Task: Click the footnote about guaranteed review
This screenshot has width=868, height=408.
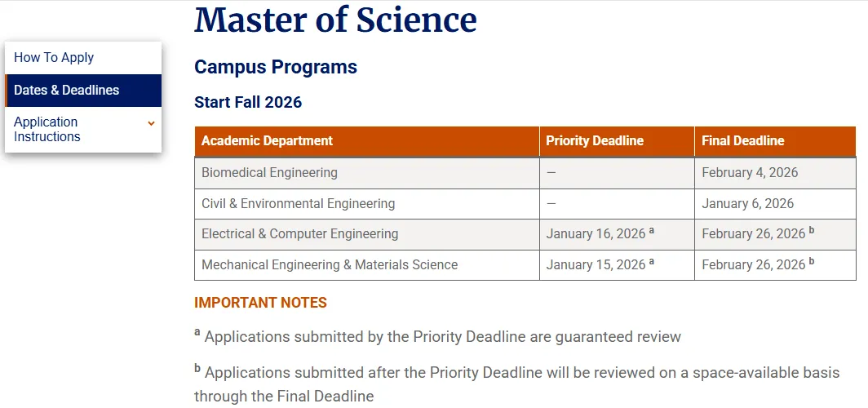Action: (x=442, y=336)
